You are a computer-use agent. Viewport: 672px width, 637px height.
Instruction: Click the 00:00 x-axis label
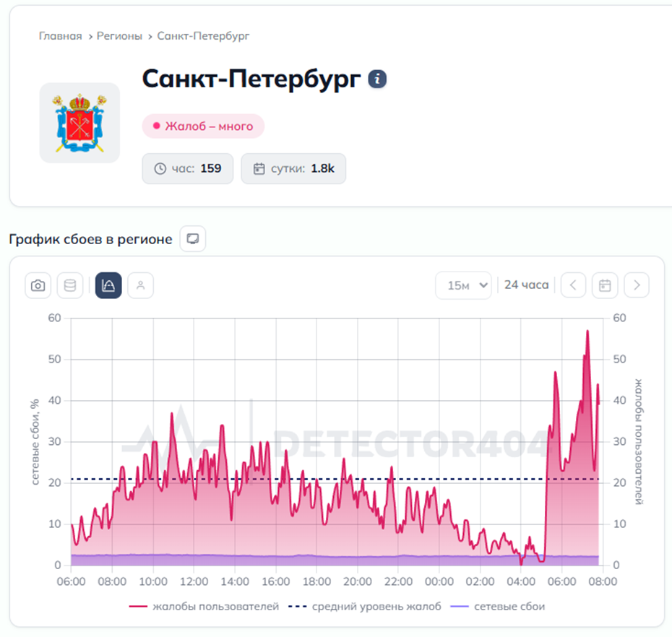pos(439,581)
